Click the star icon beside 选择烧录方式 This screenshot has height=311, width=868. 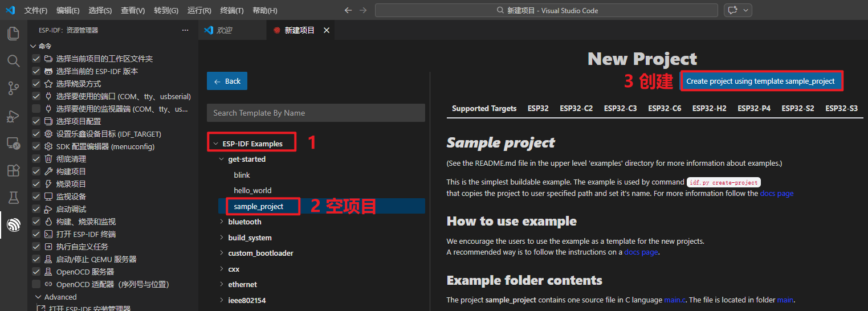coord(48,84)
